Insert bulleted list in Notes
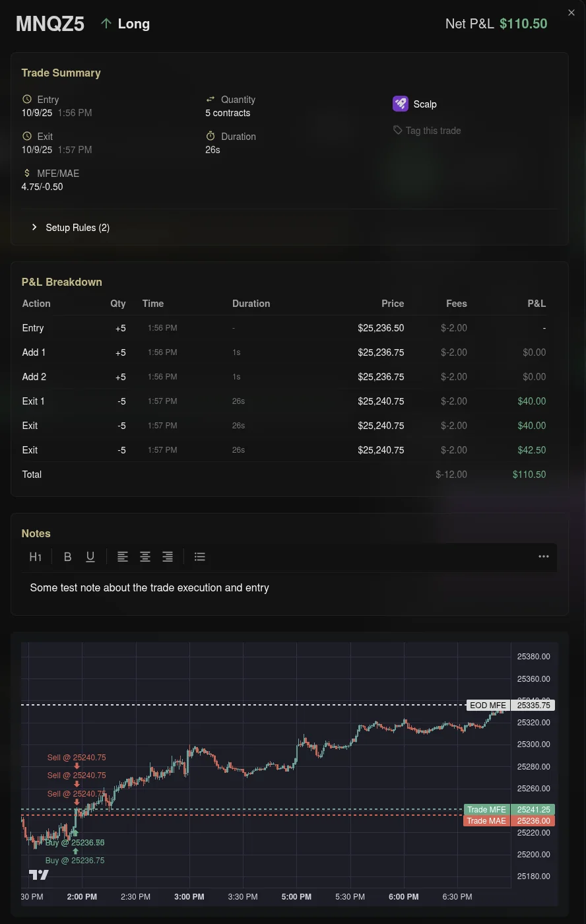Screen dimensions: 586x924 [200, 557]
